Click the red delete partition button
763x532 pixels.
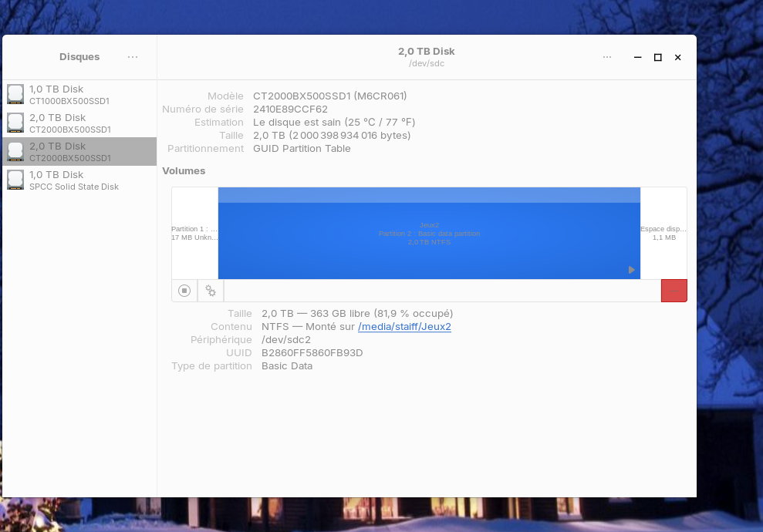click(674, 291)
